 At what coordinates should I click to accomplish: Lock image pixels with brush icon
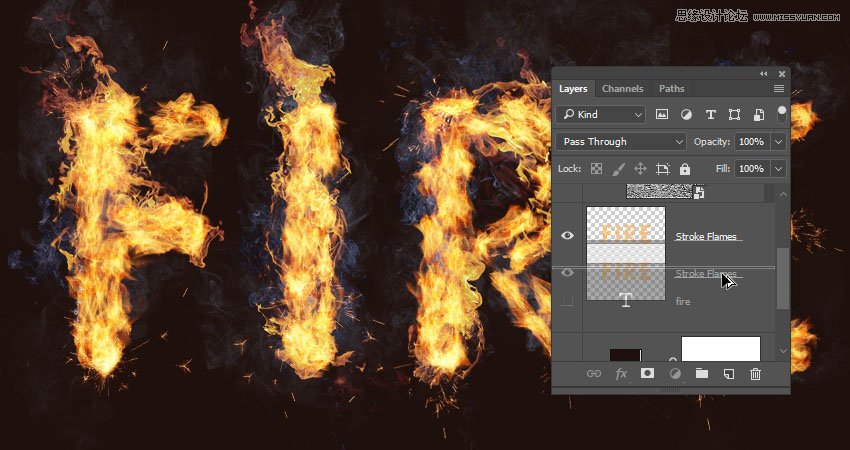point(618,169)
